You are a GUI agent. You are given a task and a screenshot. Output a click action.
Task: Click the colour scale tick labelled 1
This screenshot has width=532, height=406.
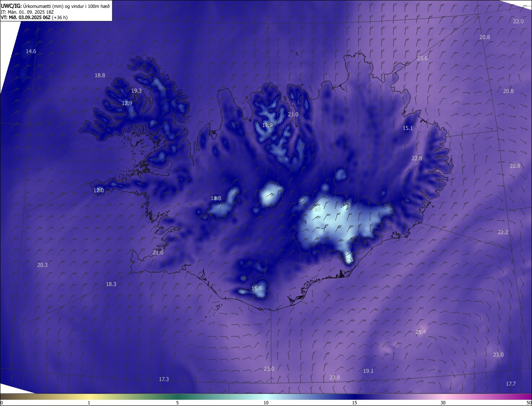pos(89,403)
